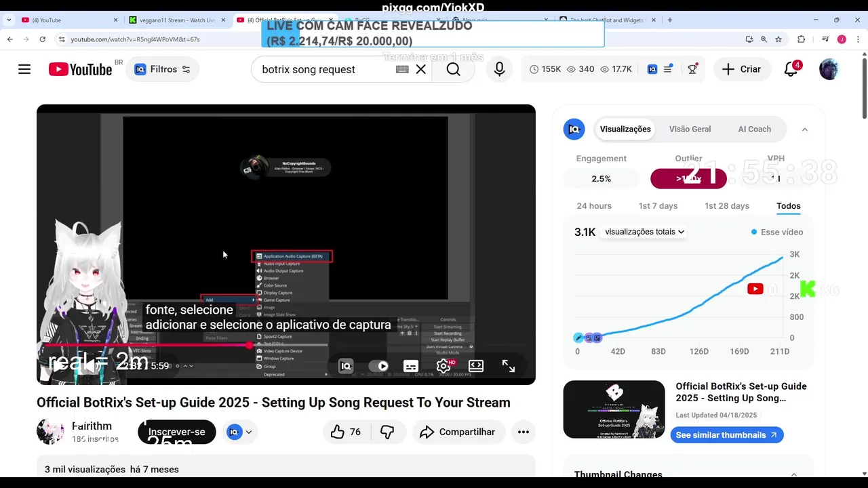Select the Visualizações tab in vidIQ panel
Image resolution: width=868 pixels, height=488 pixels.
coord(625,129)
